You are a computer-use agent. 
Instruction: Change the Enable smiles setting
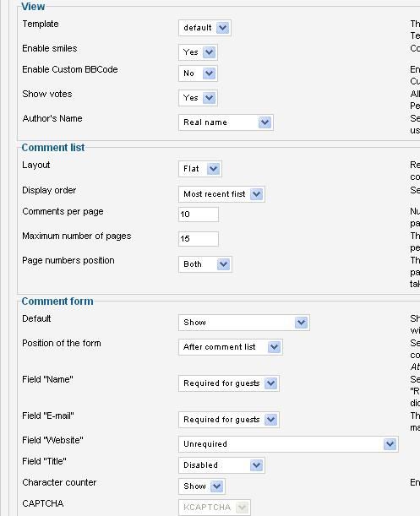click(198, 52)
